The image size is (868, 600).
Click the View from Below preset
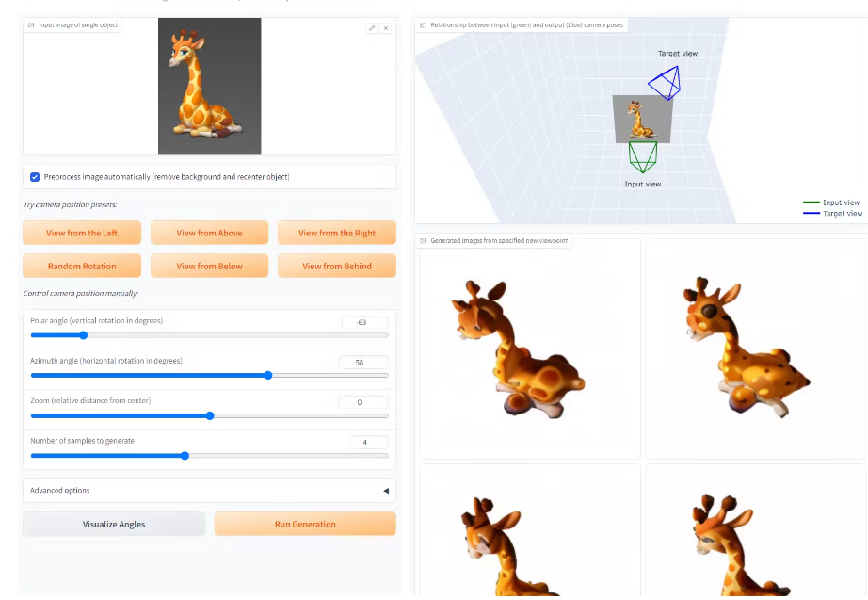209,265
